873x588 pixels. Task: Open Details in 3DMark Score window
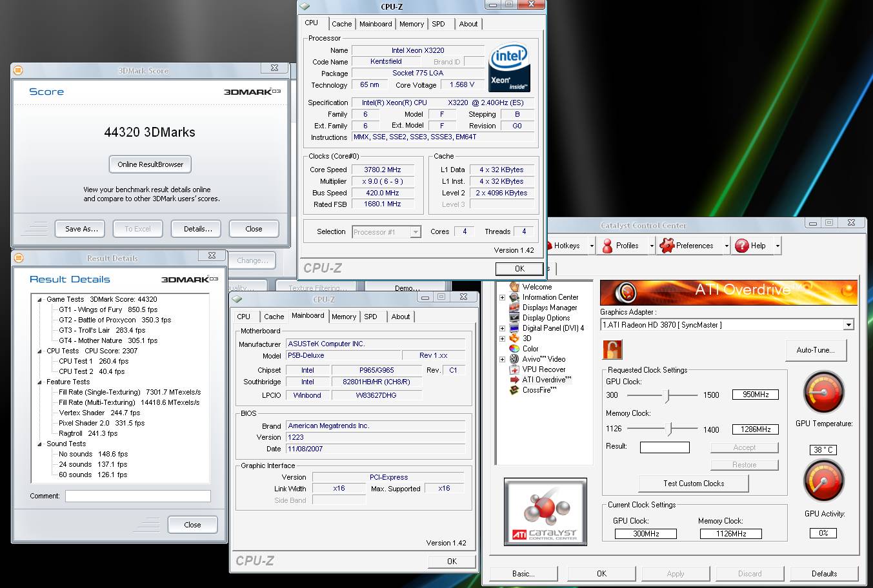(197, 229)
